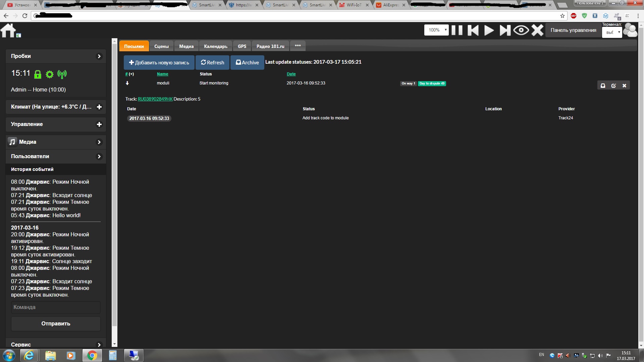Screen dimensions: 644x362
Task: Click the green gear status icon
Action: click(x=50, y=74)
